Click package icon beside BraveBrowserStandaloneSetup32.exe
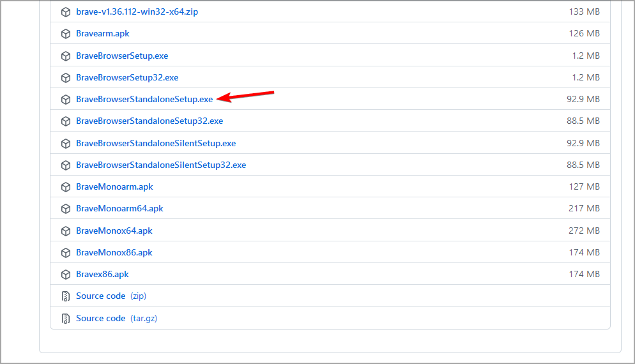635x364 pixels. pyautogui.click(x=66, y=121)
